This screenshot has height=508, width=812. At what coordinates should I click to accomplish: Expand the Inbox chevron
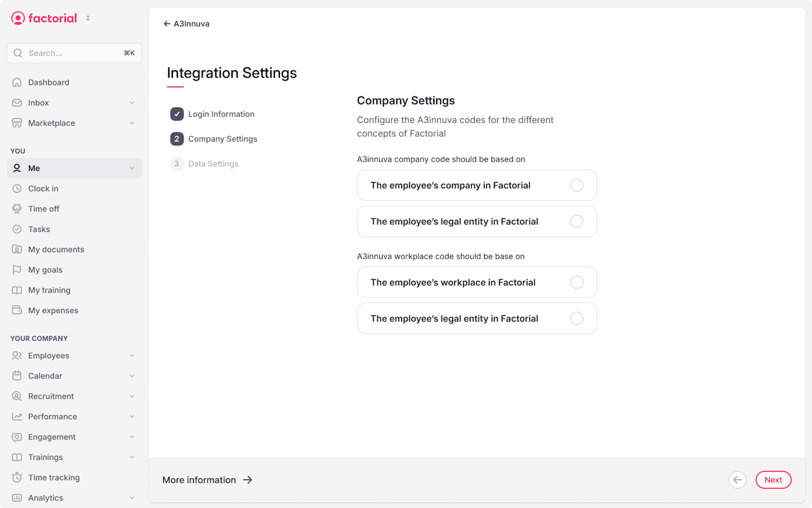point(132,103)
